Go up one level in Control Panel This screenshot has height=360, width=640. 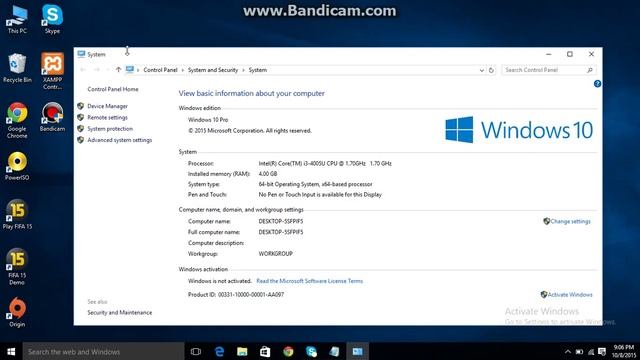coord(118,70)
